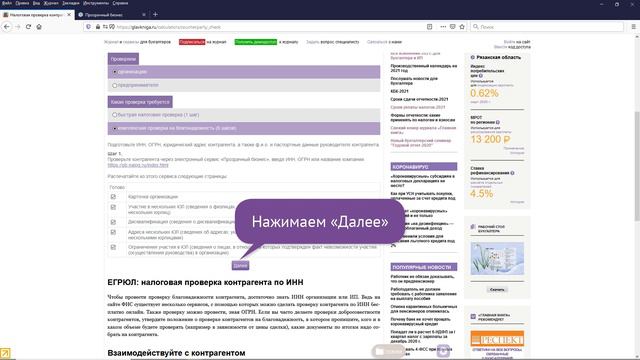This screenshot has height=360, width=640.
Task: Open the Firefox hamburger menu
Action: pos(633,27)
